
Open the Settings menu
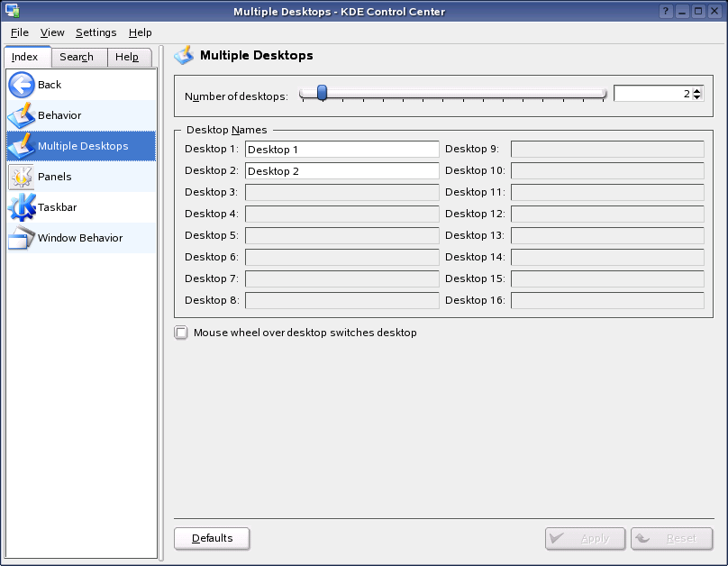(96, 32)
